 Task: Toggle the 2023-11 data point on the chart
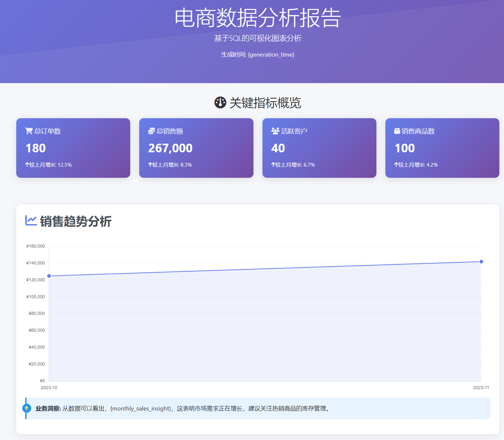tap(481, 261)
